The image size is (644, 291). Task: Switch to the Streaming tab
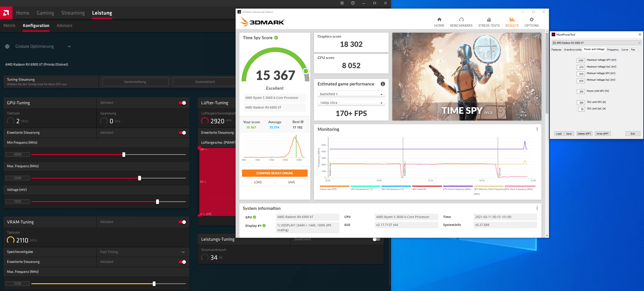coord(73,13)
